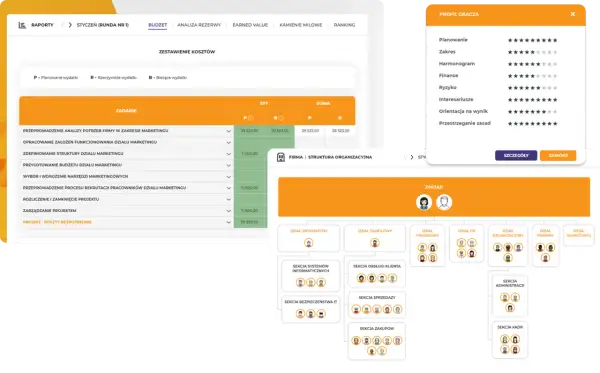Click task name Zarządzanie projektem
The height and width of the screenshot is (373, 600).
pyautogui.click(x=49, y=211)
